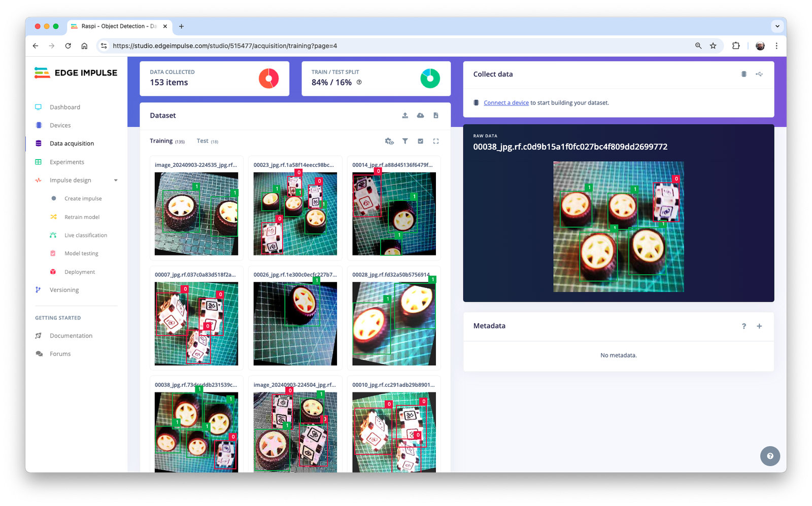Screen dimensions: 812x506
Task: Toggle fullscreen dataset view icon
Action: [436, 141]
